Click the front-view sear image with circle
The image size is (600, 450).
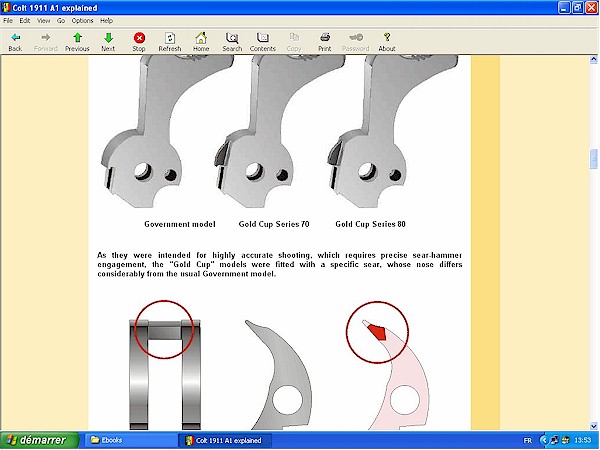pos(165,365)
